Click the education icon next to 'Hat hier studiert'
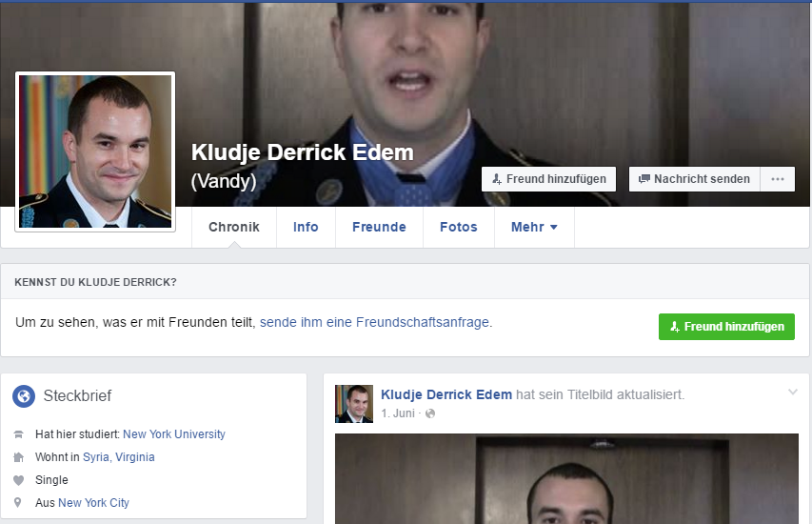Screen dimensions: 812x524 (x=18, y=434)
